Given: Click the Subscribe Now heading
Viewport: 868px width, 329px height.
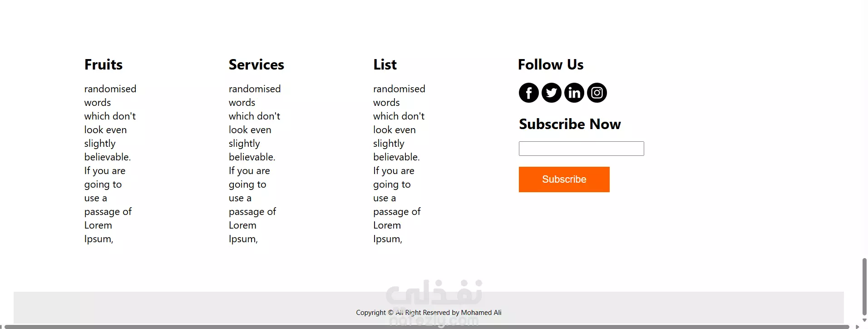Looking at the screenshot, I should (x=570, y=124).
